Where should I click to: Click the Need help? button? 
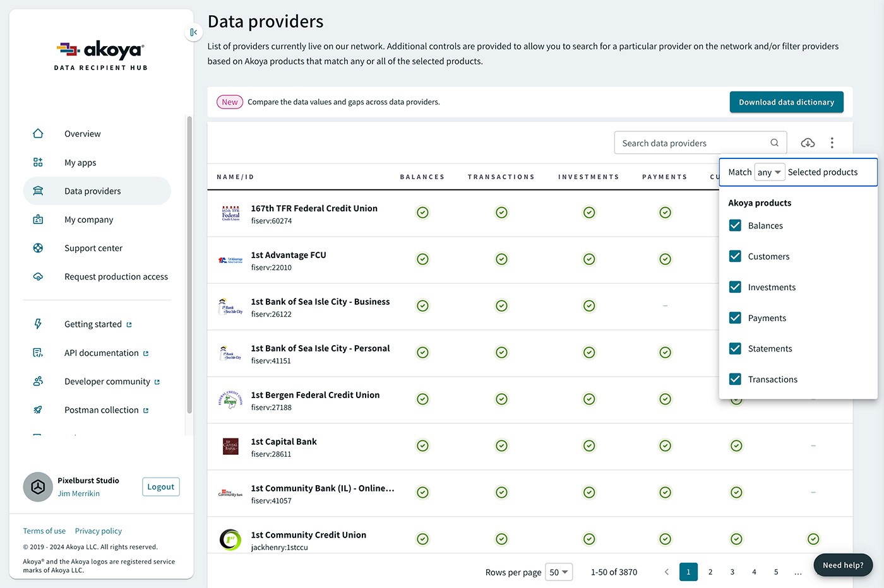coord(843,565)
